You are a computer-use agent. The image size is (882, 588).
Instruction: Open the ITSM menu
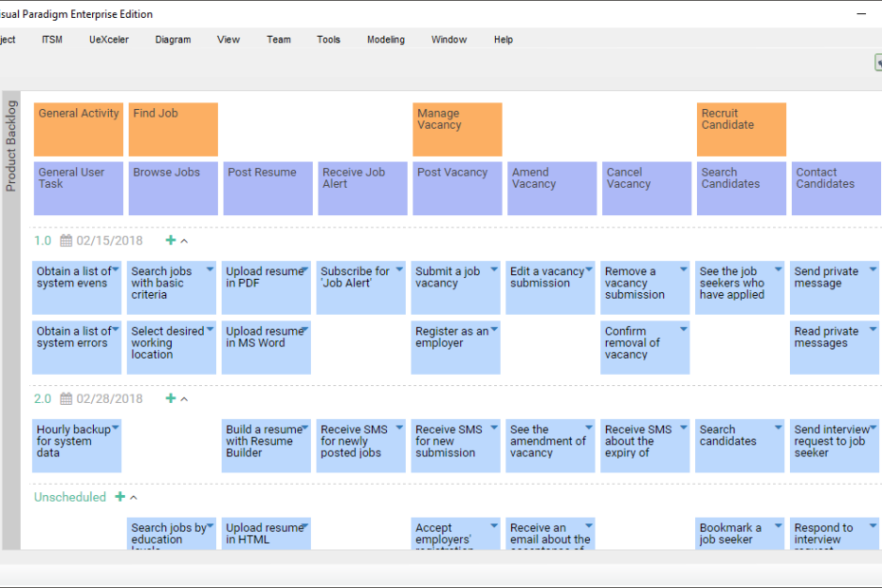[52, 40]
